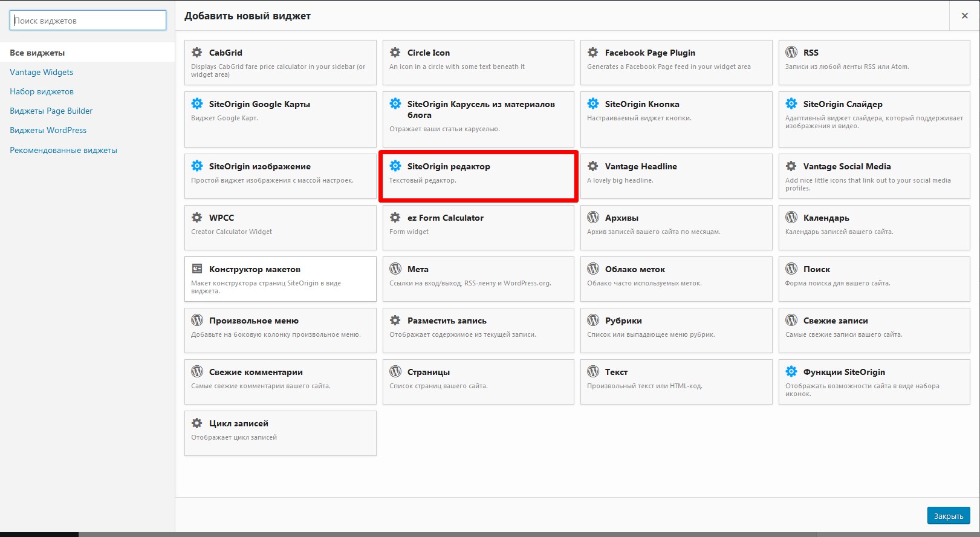Screen dimensions: 980x537
Task: Click the WPCC widget gear icon
Action: pos(197,218)
